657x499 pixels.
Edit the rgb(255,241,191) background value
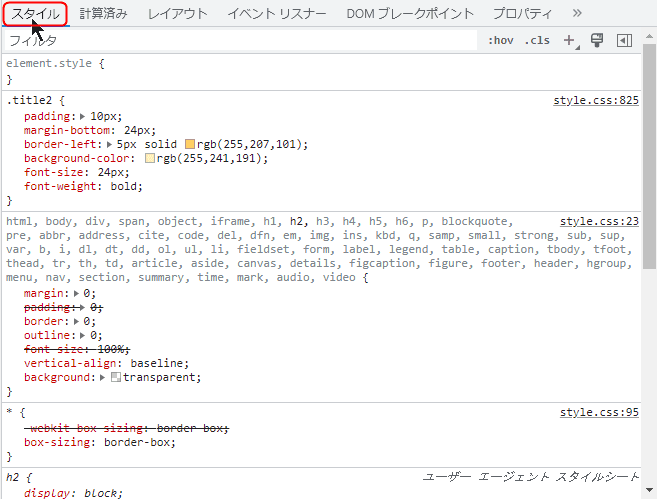point(209,158)
